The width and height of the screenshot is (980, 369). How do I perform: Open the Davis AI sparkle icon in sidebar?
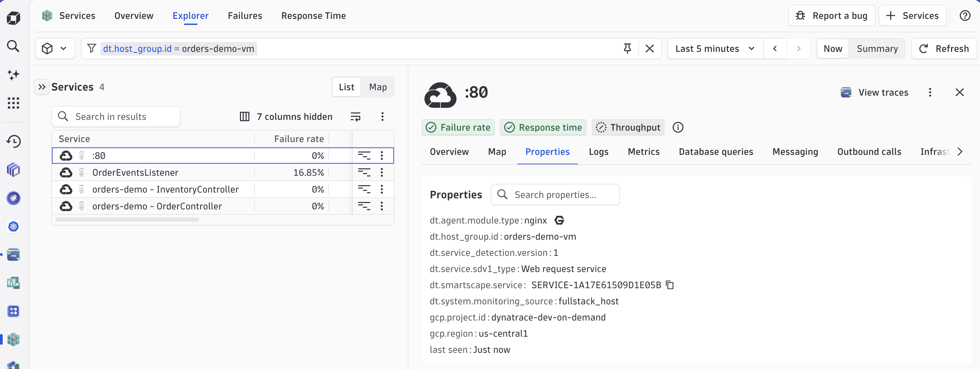click(13, 75)
